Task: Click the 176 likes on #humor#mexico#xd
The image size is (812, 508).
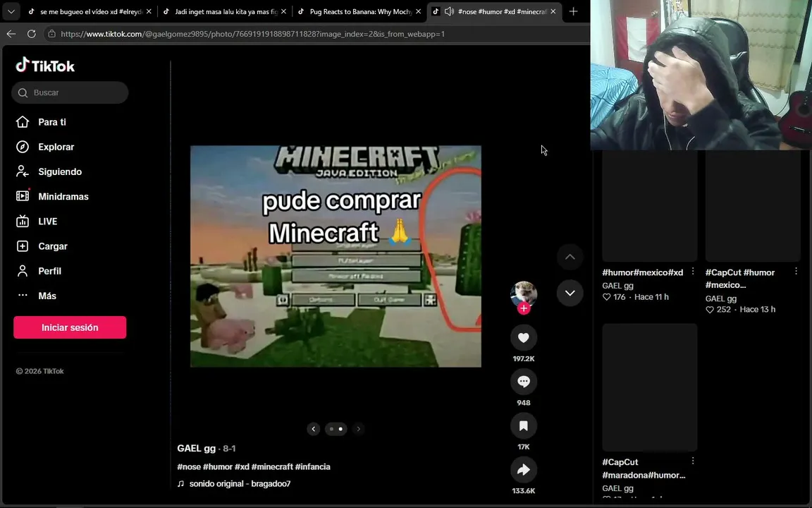Action: (x=614, y=297)
